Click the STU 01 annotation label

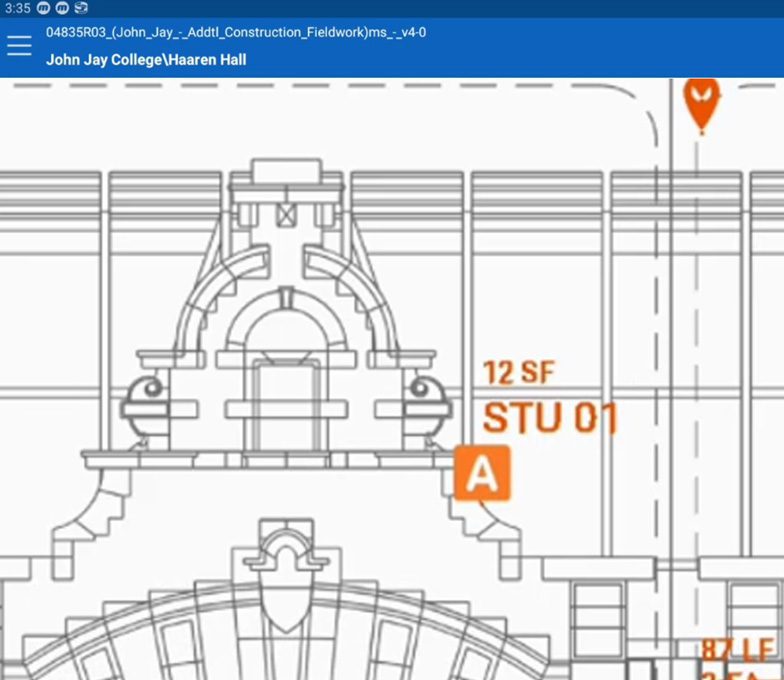tap(550, 418)
